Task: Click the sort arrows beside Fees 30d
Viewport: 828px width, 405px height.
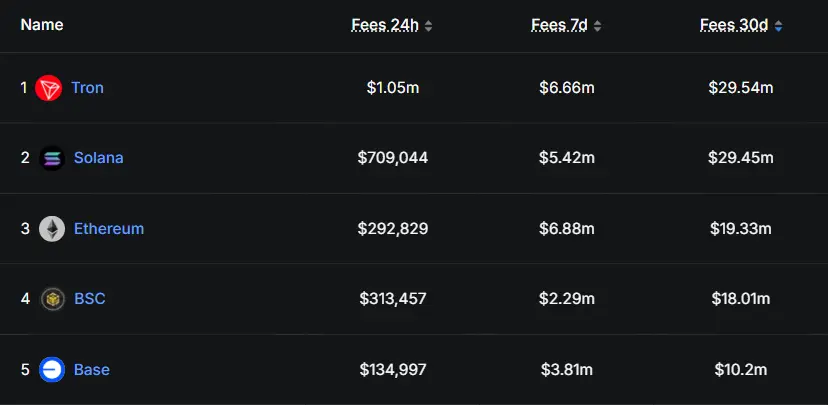Action: (778, 26)
